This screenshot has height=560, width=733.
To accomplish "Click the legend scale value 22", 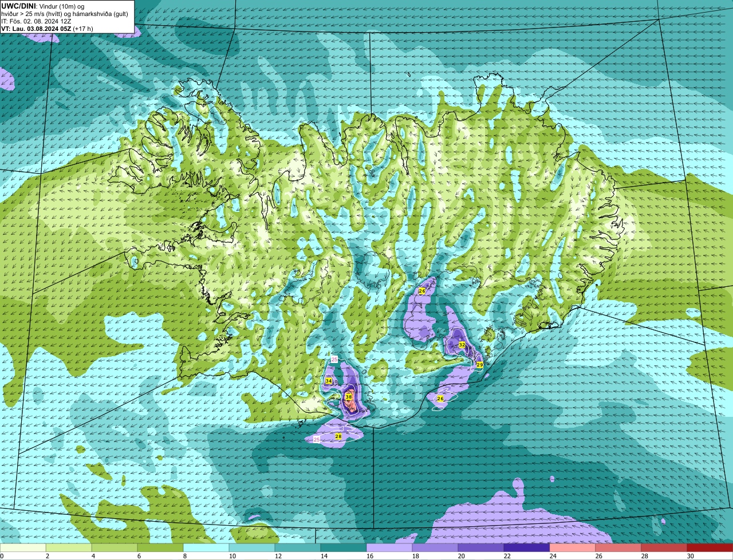I will pyautogui.click(x=507, y=556).
